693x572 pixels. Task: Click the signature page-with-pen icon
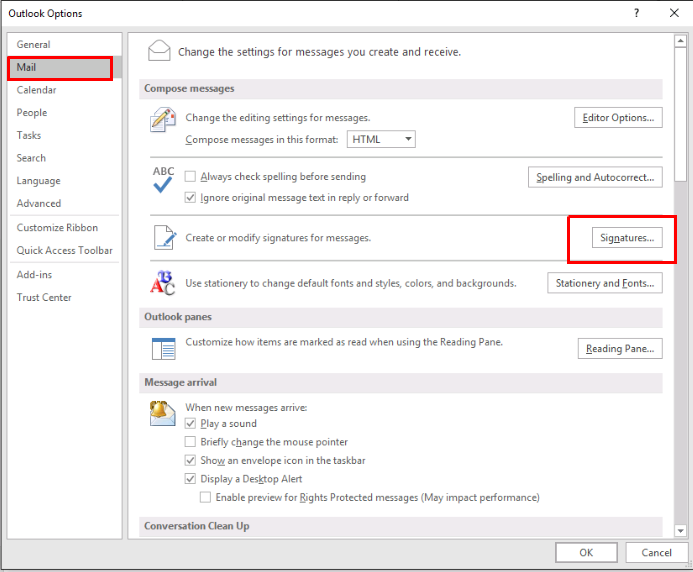[162, 238]
